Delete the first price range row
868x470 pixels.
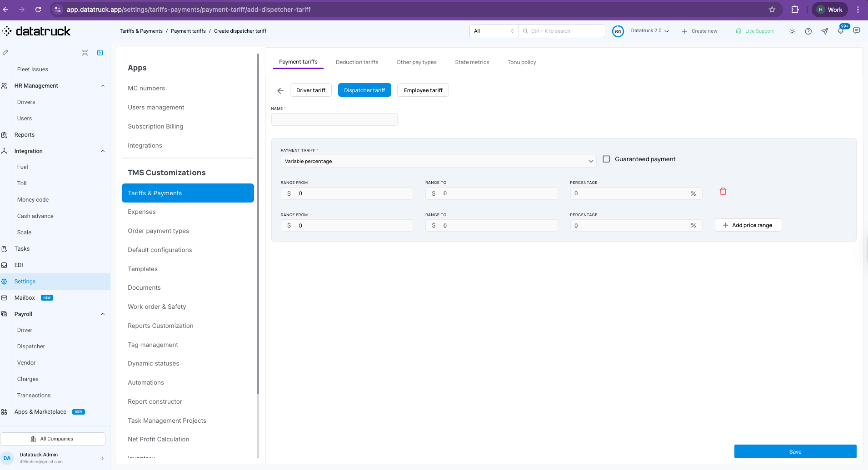click(723, 192)
